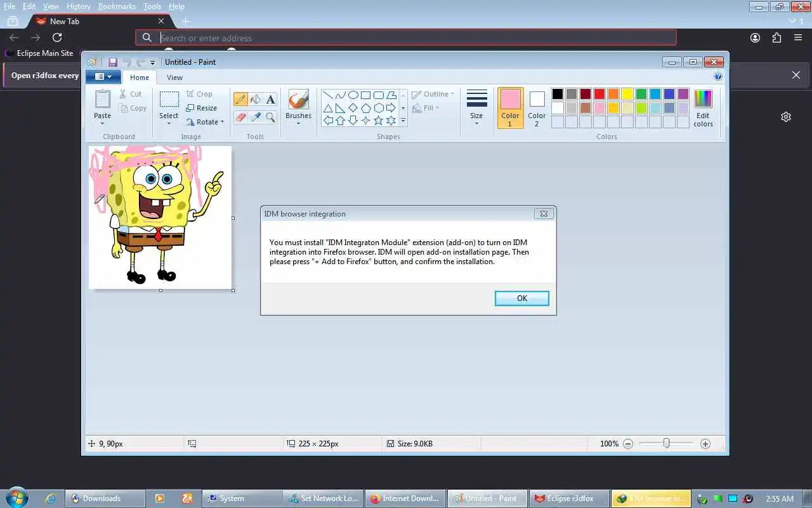Open the browser account profile icon
Screen dimensions: 812x508
pyautogui.click(x=755, y=38)
